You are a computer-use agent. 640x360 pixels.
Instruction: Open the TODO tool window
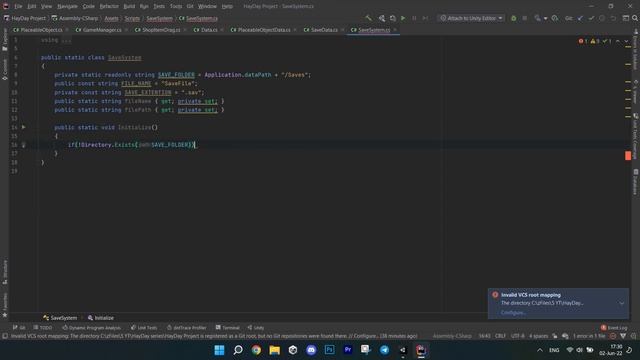(43, 327)
